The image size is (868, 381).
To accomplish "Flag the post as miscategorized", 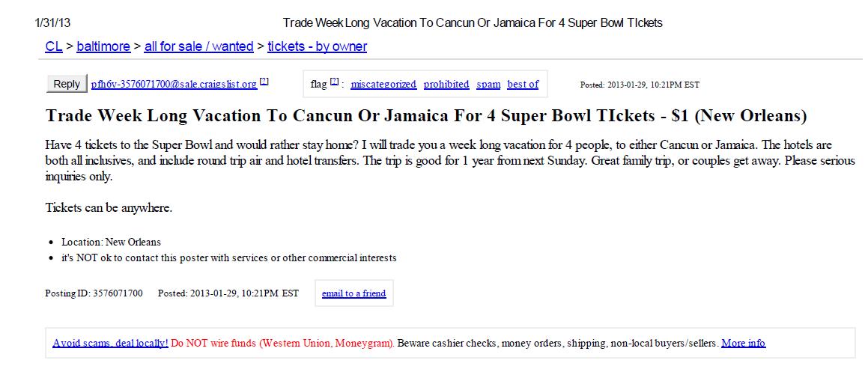I will (x=383, y=85).
